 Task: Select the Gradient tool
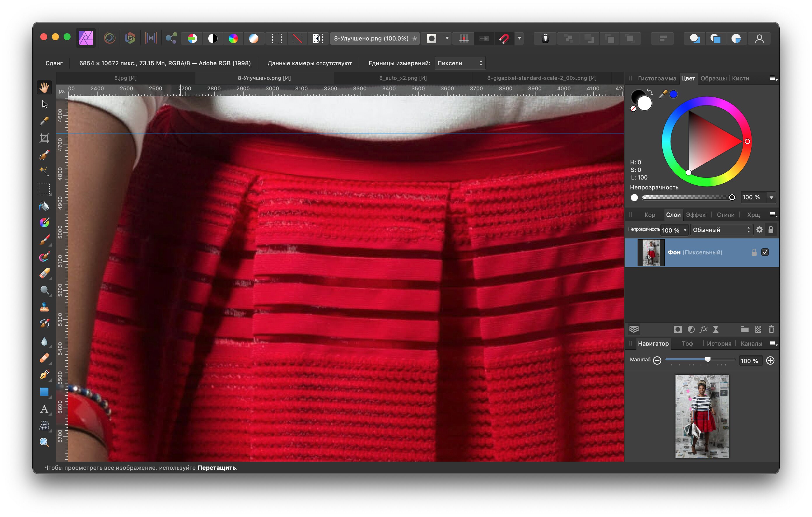[x=44, y=223]
